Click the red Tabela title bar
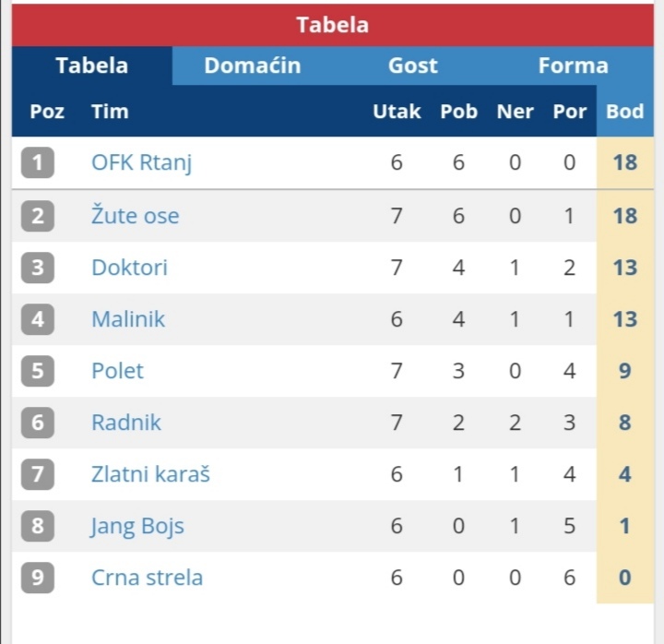The height and width of the screenshot is (644, 664). click(332, 25)
